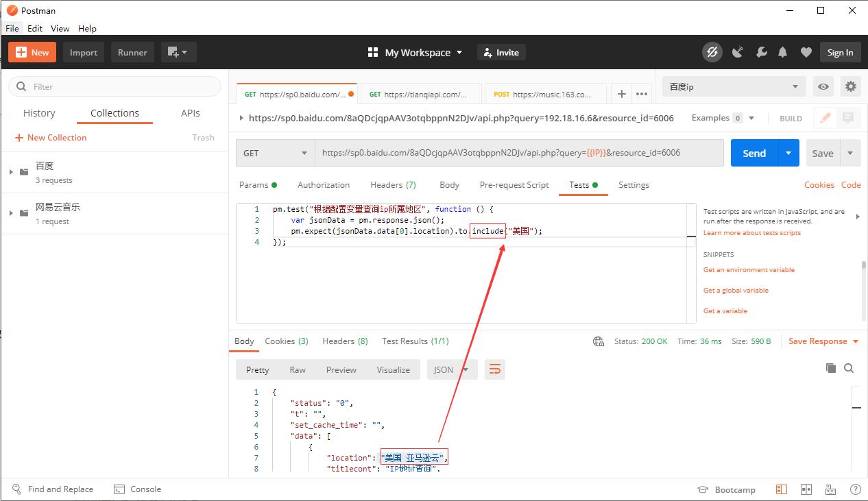Click into the request URL field
The width and height of the screenshot is (868, 501).
519,153
